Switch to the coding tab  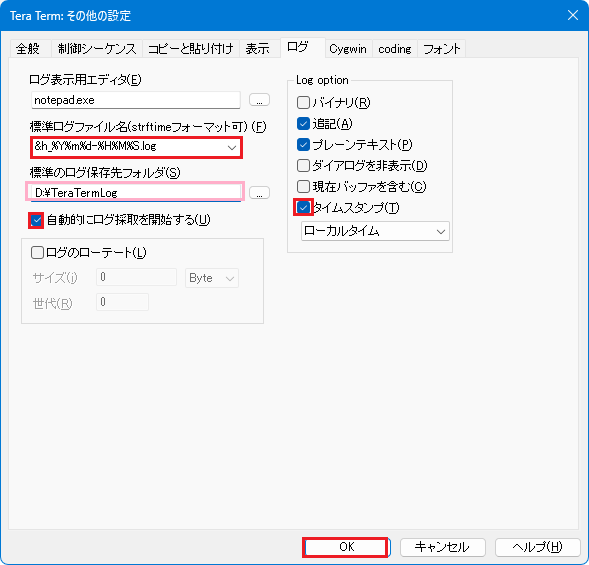coord(394,49)
